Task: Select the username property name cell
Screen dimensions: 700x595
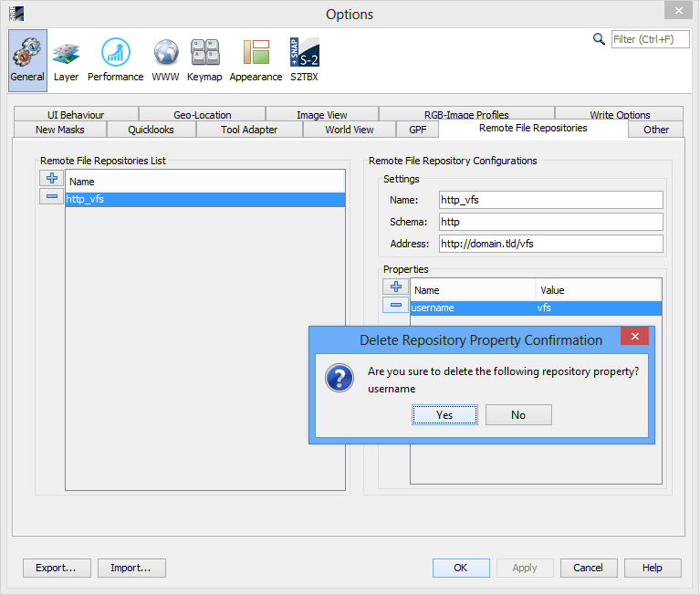Action: (473, 308)
